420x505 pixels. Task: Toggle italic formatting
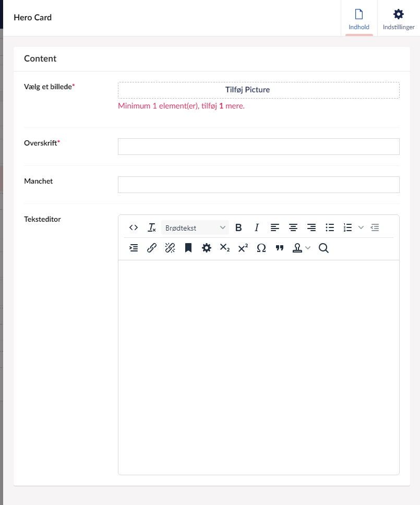(257, 227)
